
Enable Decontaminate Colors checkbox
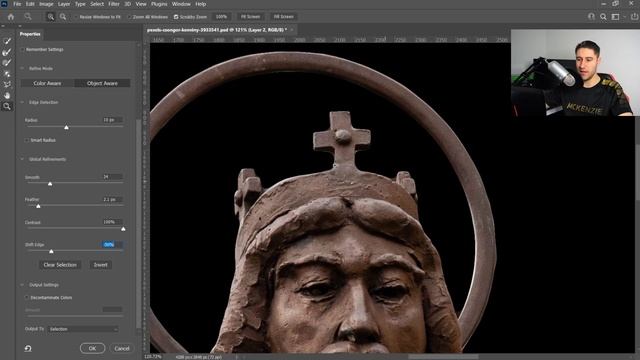(x=27, y=298)
